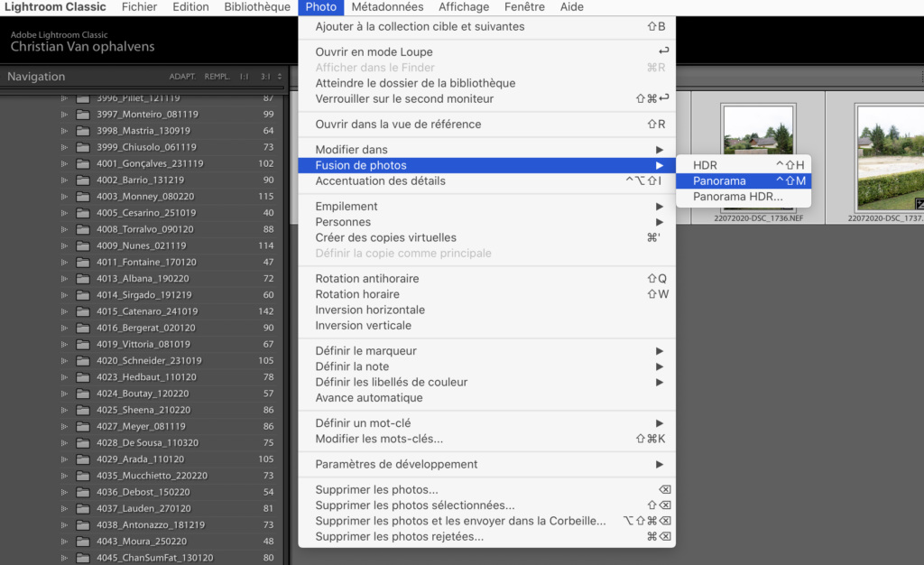The image size is (924, 565).
Task: Expand the Empilement submenu
Action: point(486,206)
